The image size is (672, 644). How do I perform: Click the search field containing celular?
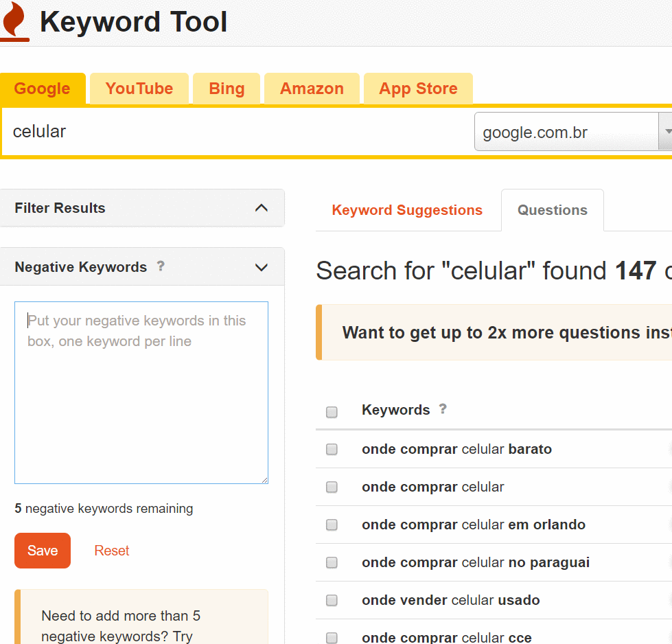coord(238,132)
